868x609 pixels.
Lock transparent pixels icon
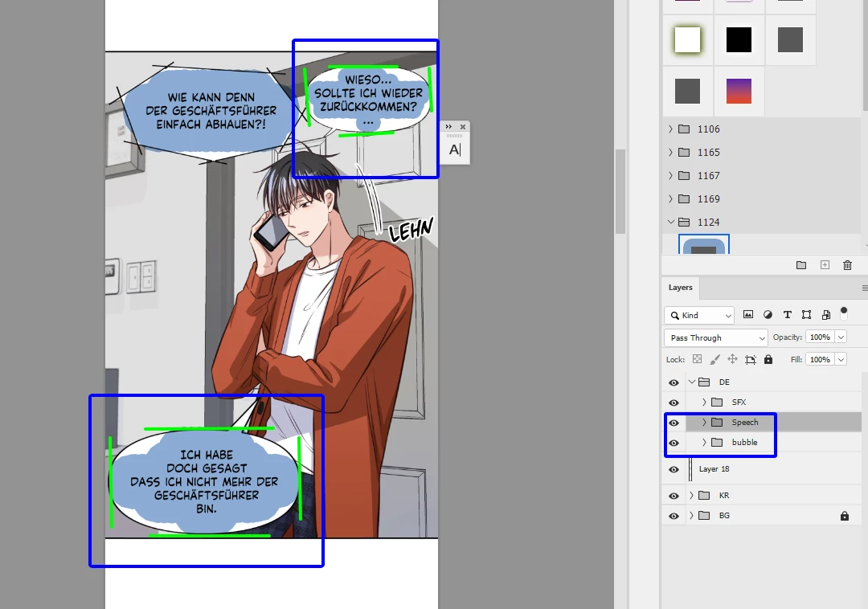point(698,359)
